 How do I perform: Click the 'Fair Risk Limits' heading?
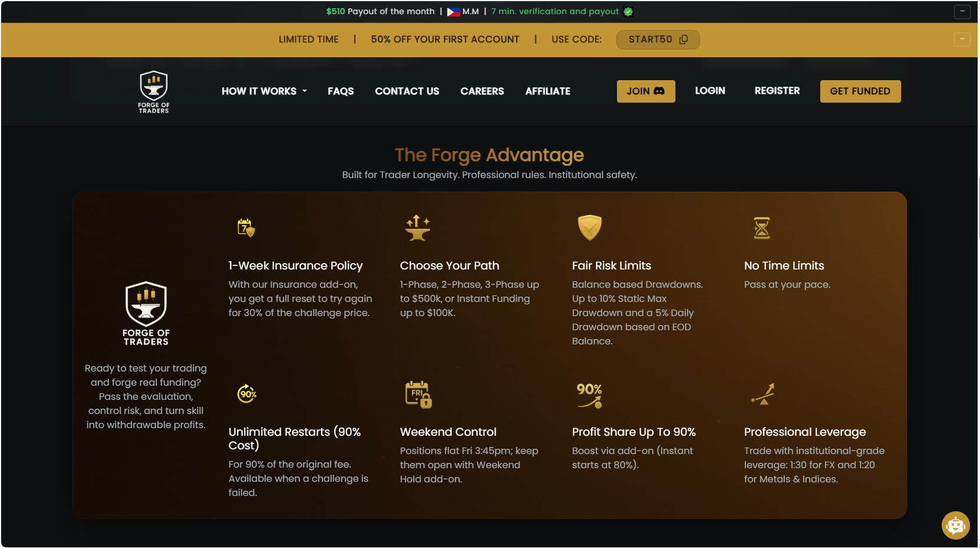click(612, 266)
